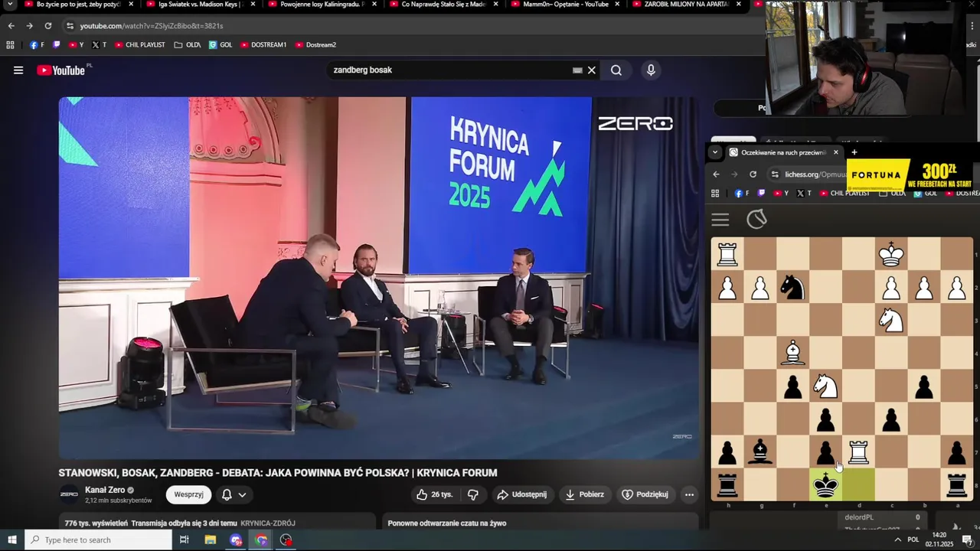This screenshot has height=551, width=980.
Task: Click the lichess knight logo
Action: 756,220
